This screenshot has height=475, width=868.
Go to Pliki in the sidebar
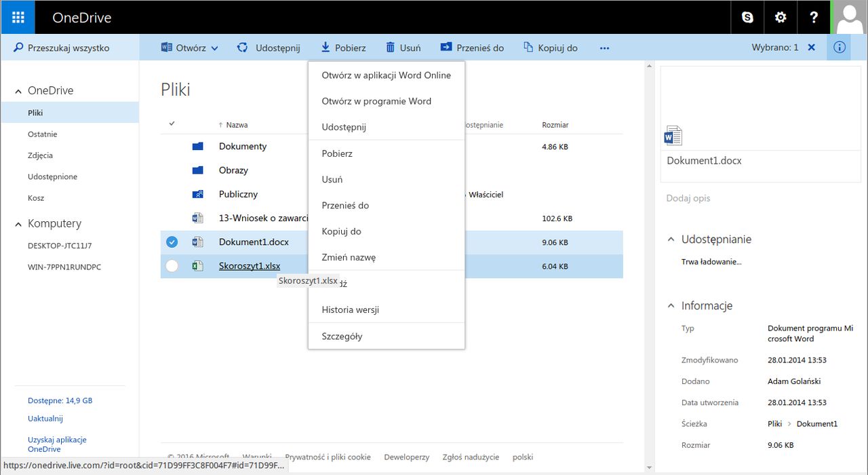(x=70, y=113)
